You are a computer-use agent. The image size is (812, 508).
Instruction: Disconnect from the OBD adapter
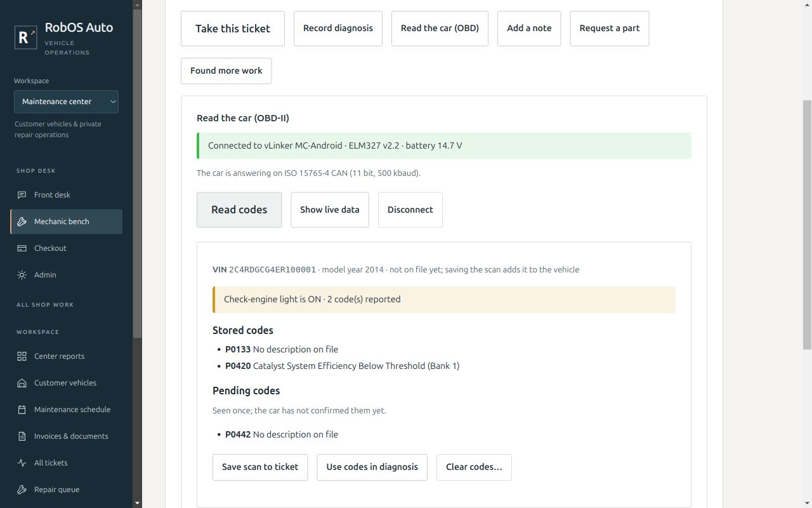click(x=410, y=210)
